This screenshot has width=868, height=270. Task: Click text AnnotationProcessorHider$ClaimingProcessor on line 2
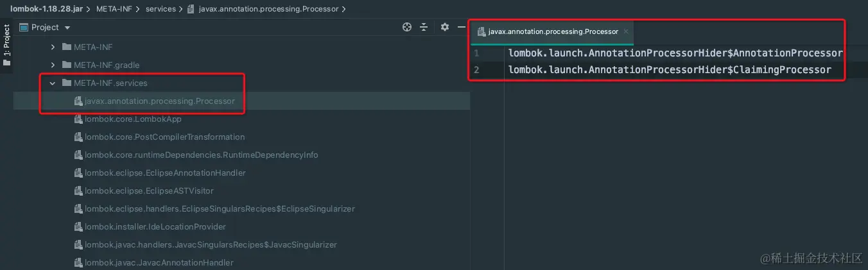point(713,69)
